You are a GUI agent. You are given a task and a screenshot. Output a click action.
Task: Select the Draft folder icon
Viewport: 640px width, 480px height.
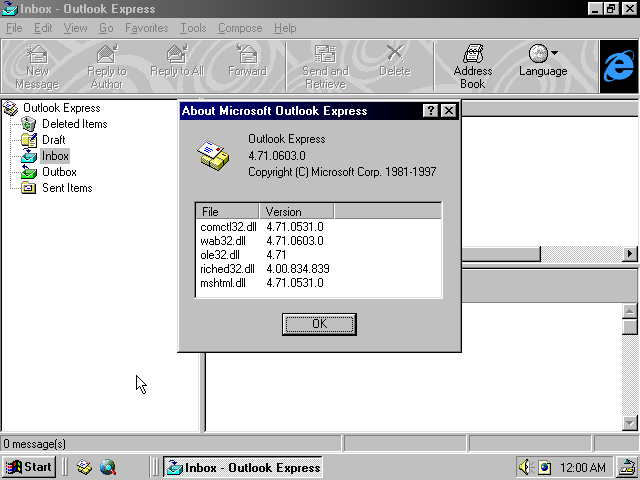click(29, 140)
